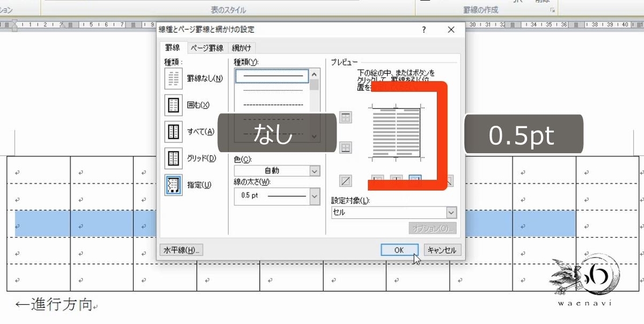Switch to the 網かけ tab
This screenshot has width=644, height=324.
[241, 48]
